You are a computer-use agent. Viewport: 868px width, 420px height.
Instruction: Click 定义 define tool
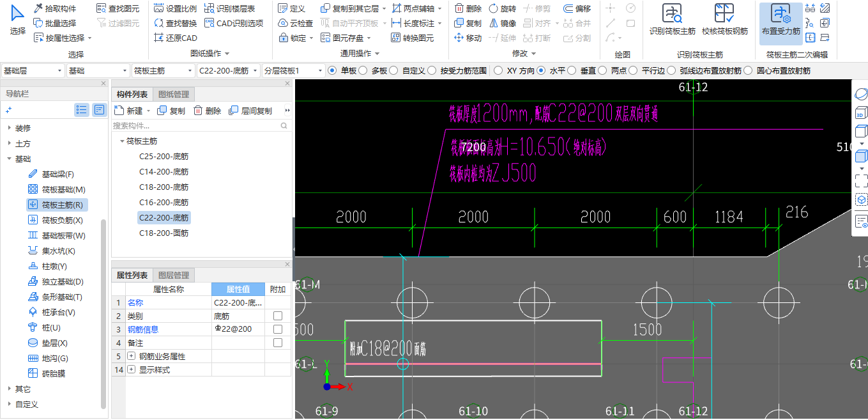point(292,8)
